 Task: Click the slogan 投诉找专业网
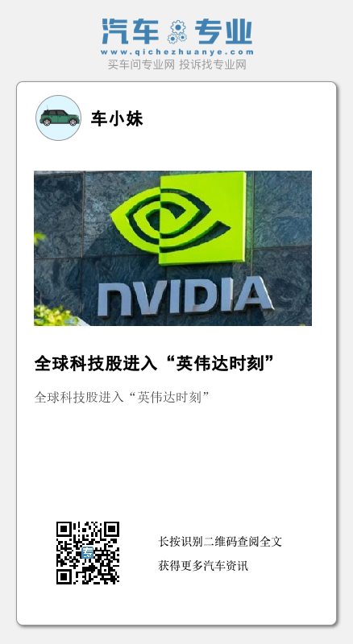[x=213, y=64]
